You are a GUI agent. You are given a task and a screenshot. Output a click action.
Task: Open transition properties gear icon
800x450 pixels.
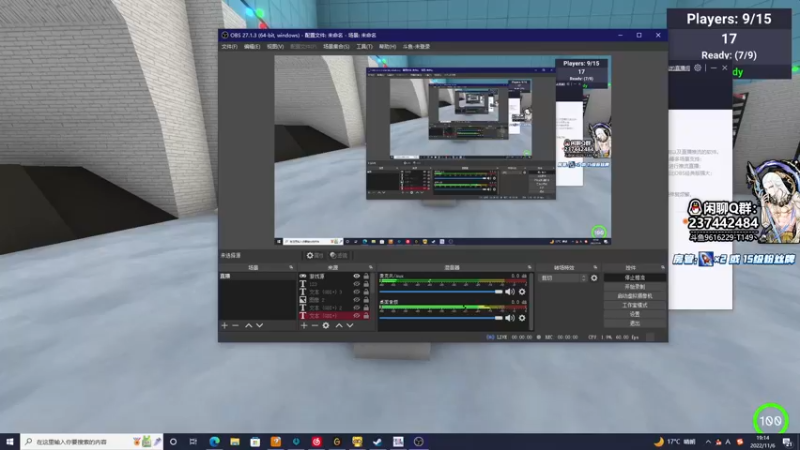pyautogui.click(x=594, y=278)
